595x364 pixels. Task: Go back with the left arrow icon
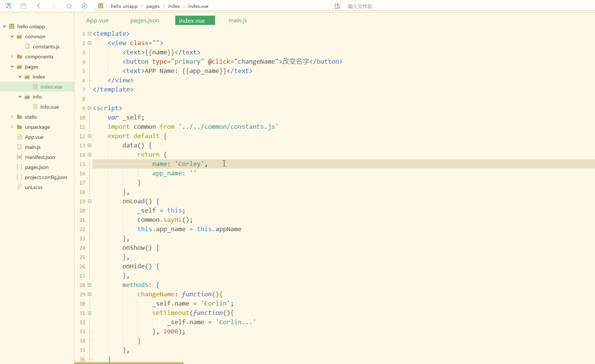point(39,6)
